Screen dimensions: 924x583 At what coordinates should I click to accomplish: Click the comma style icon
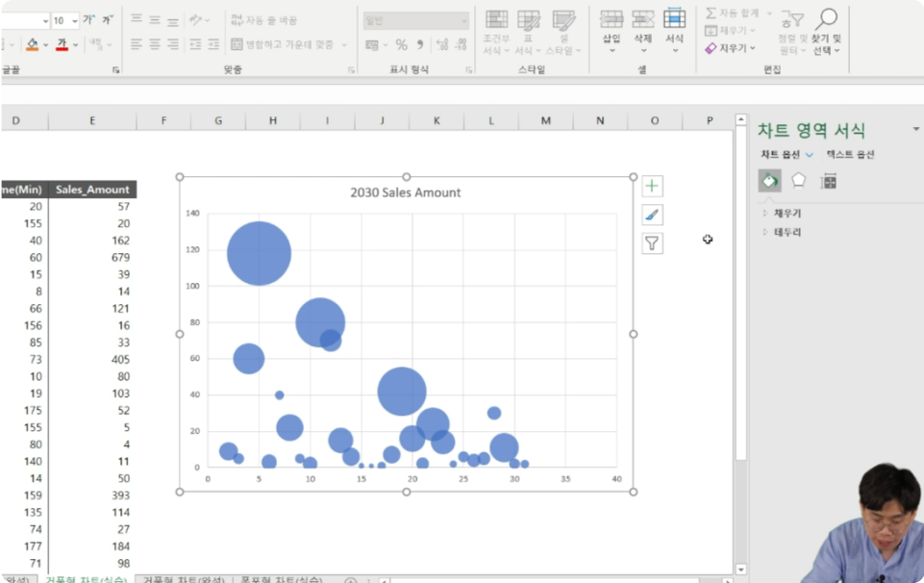419,45
